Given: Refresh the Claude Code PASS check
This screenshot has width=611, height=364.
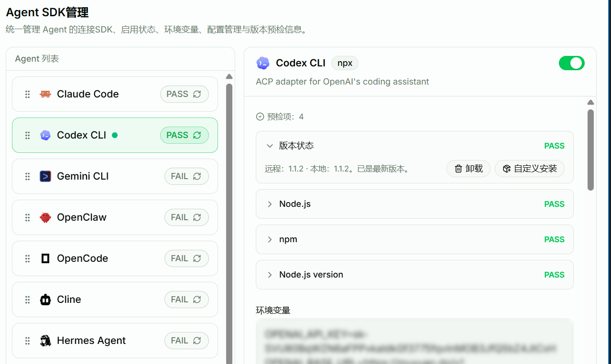Looking at the screenshot, I should coord(197,94).
